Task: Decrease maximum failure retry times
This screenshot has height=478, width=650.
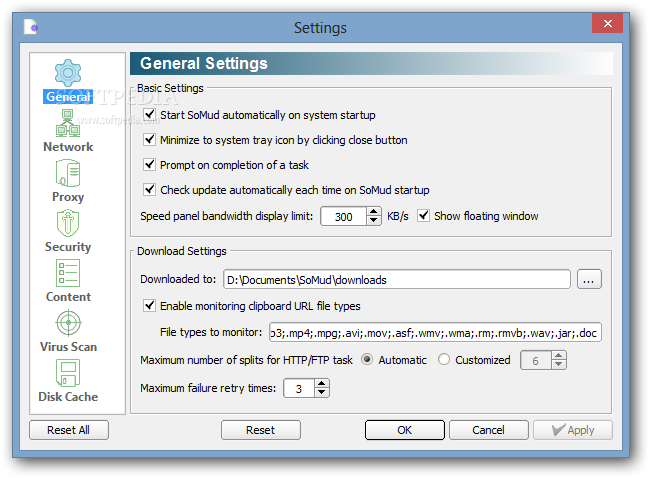Action: click(322, 393)
